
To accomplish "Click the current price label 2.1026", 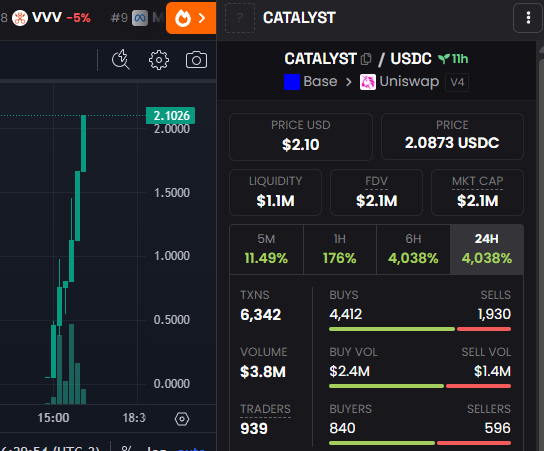I will point(170,116).
